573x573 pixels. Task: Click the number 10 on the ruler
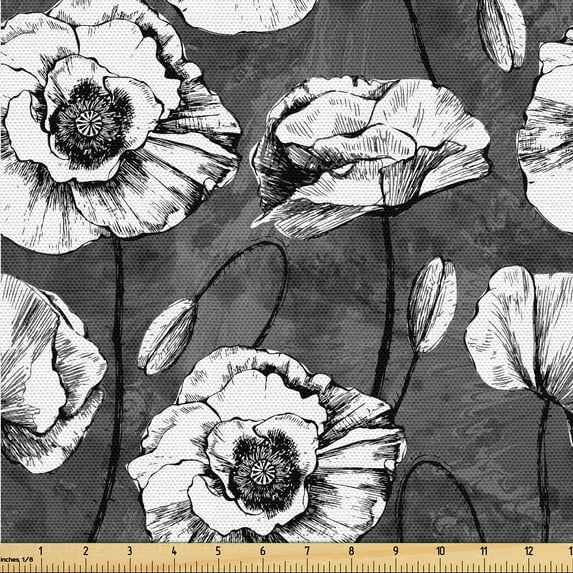440,551
